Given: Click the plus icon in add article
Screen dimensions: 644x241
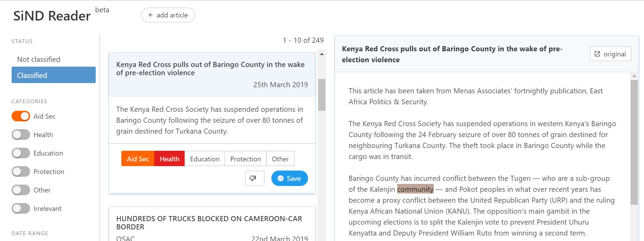Looking at the screenshot, I should (150, 15).
